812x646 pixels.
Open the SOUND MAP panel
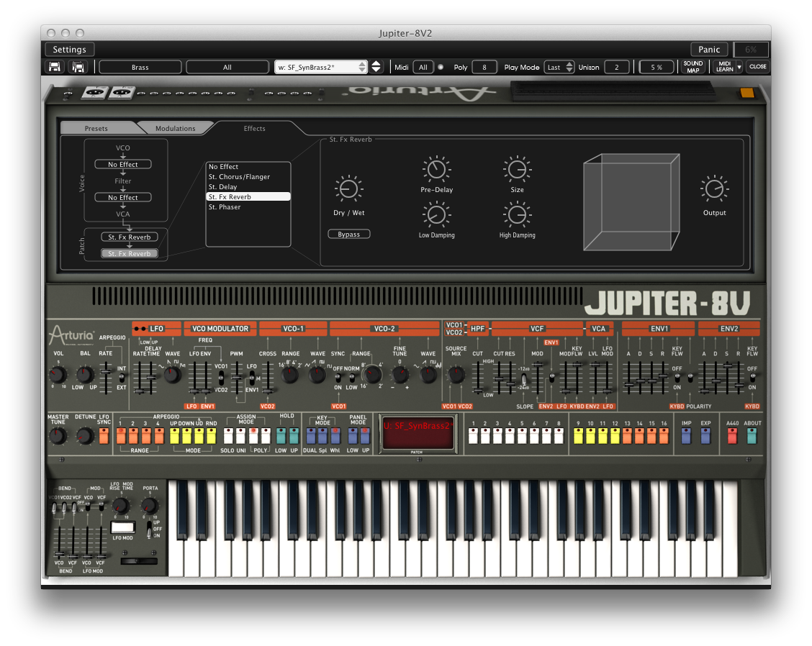click(692, 67)
